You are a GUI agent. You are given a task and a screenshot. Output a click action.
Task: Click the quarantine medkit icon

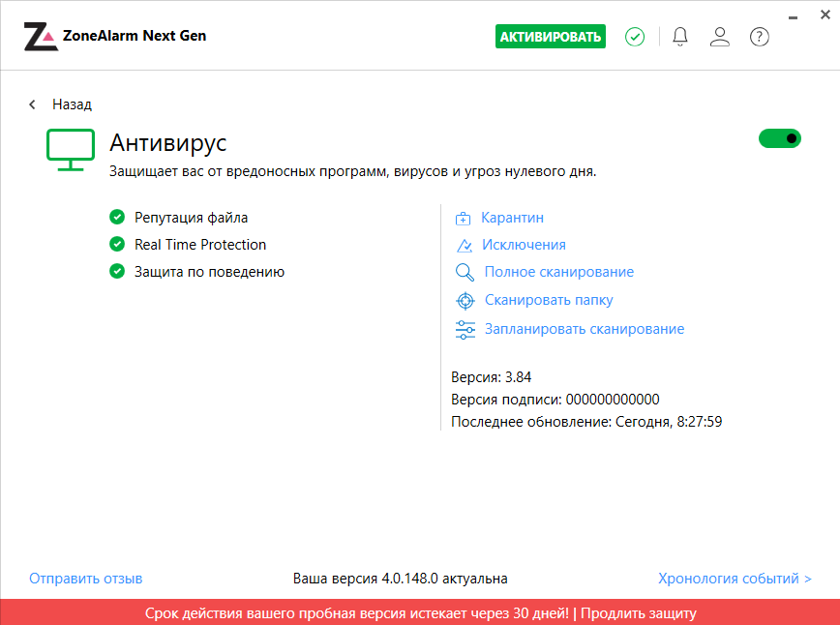click(x=463, y=218)
